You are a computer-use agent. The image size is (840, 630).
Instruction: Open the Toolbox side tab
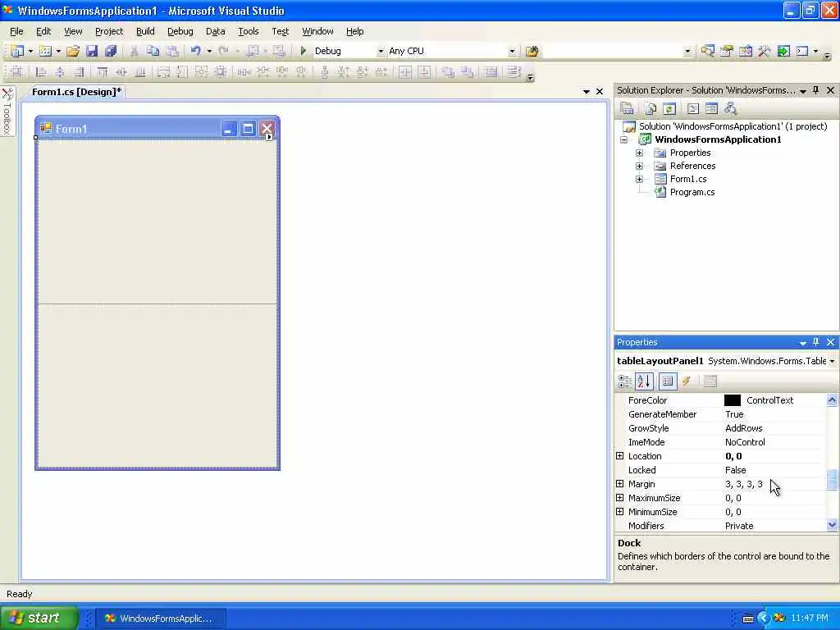coord(7,112)
